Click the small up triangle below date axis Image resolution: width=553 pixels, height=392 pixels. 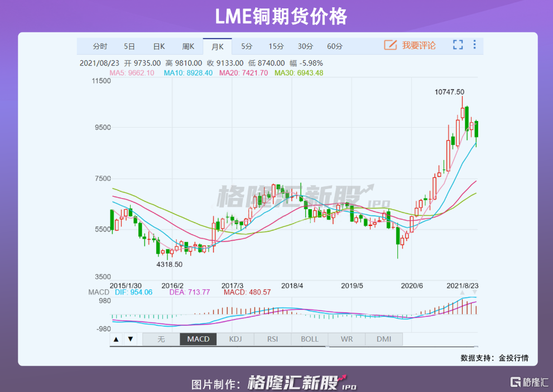(461, 293)
